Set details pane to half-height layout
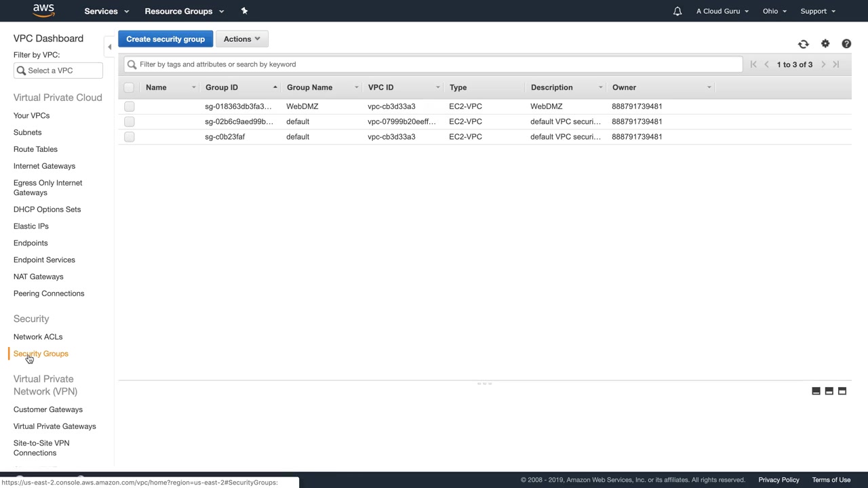Image resolution: width=868 pixels, height=488 pixels. 829,391
